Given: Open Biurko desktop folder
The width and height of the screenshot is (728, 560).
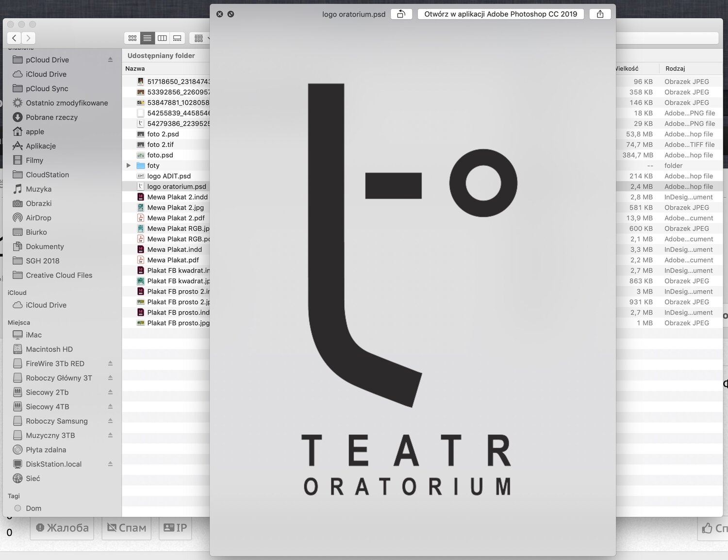Looking at the screenshot, I should click(x=36, y=232).
